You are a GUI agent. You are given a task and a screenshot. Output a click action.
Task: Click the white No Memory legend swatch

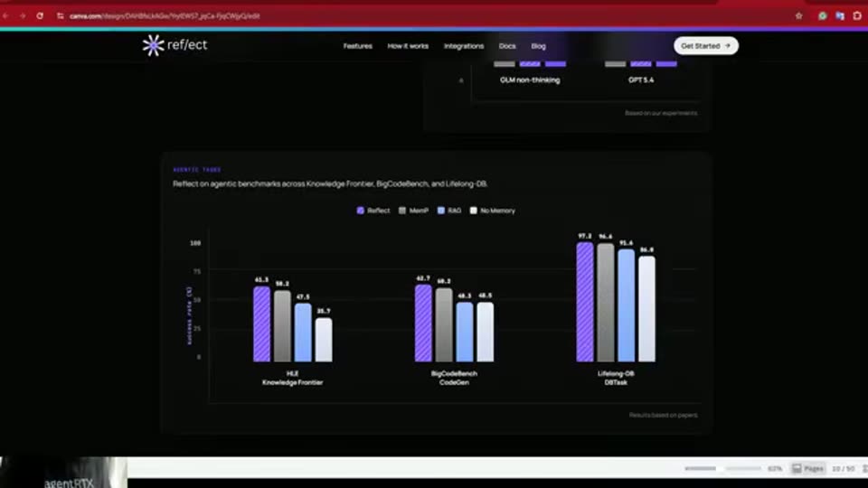click(x=473, y=211)
